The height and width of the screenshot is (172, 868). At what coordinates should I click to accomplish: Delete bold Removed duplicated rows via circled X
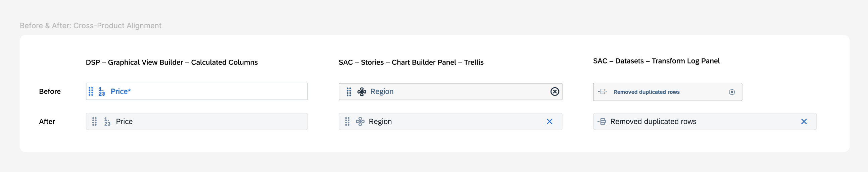point(732,92)
